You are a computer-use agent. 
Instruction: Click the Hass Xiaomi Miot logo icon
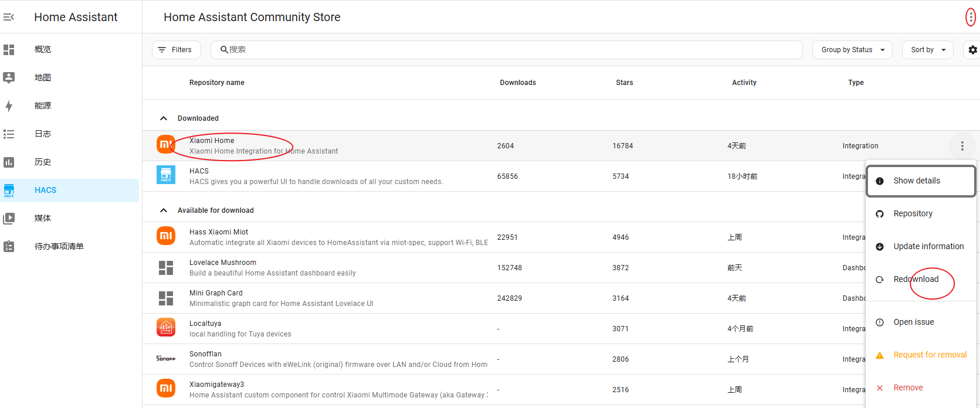pos(166,236)
